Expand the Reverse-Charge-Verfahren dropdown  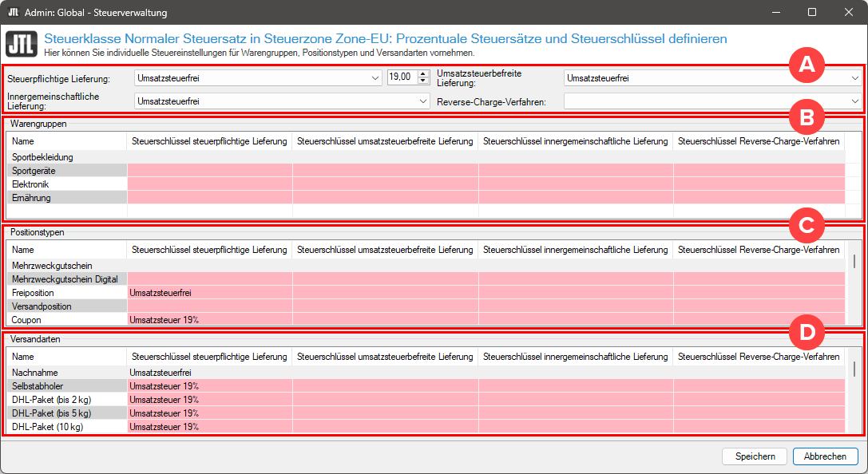(854, 102)
